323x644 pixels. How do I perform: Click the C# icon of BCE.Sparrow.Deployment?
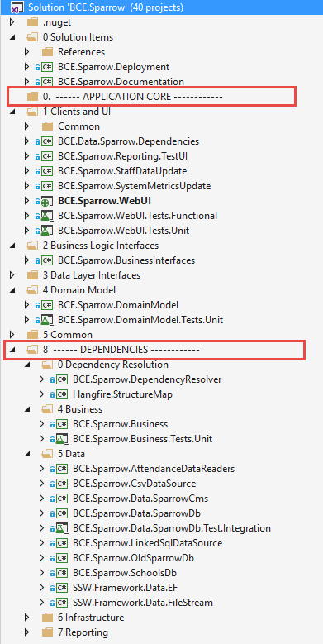pyautogui.click(x=47, y=66)
